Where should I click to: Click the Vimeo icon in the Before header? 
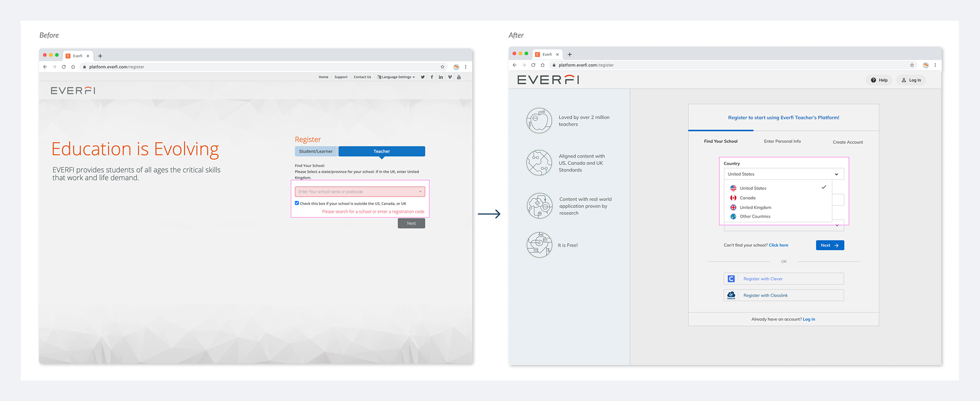450,77
